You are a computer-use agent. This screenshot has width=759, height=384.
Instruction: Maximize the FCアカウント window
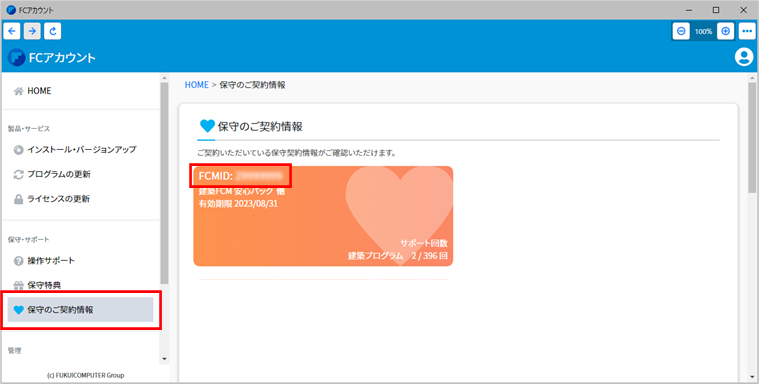pos(716,10)
